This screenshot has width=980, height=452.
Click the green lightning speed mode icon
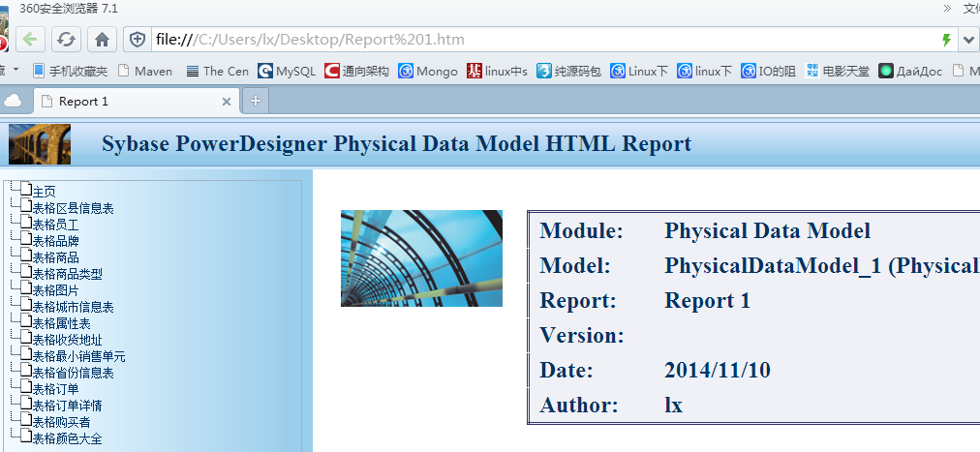(x=946, y=40)
